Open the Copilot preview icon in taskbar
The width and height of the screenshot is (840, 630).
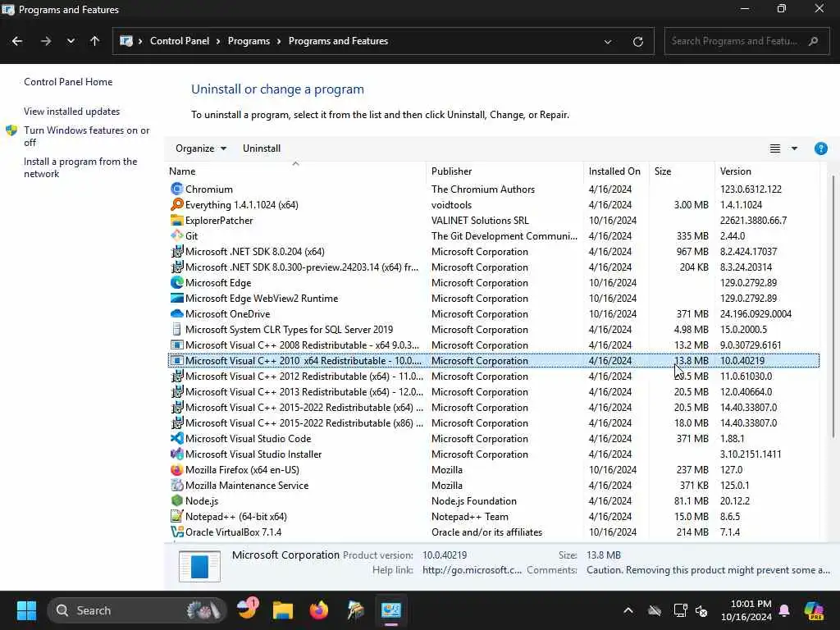point(814,610)
